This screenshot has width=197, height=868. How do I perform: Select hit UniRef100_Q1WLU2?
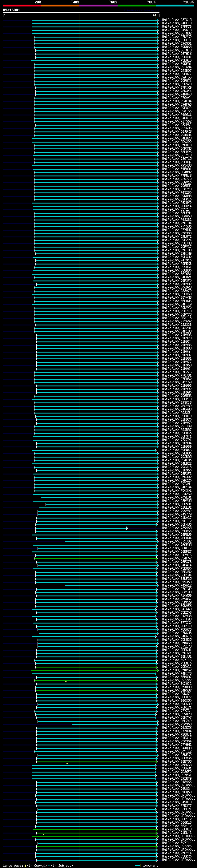pyautogui.click(x=177, y=507)
